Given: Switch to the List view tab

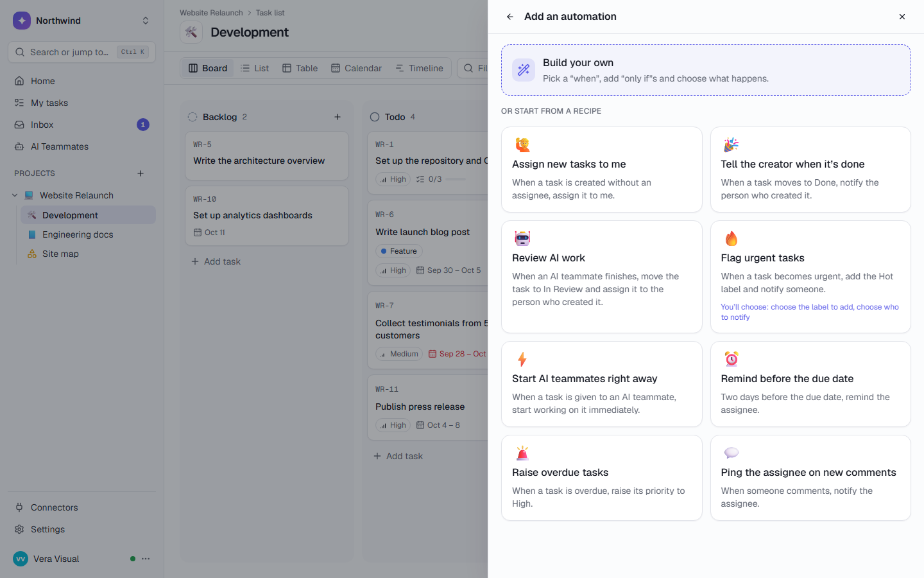Looking at the screenshot, I should pos(255,68).
